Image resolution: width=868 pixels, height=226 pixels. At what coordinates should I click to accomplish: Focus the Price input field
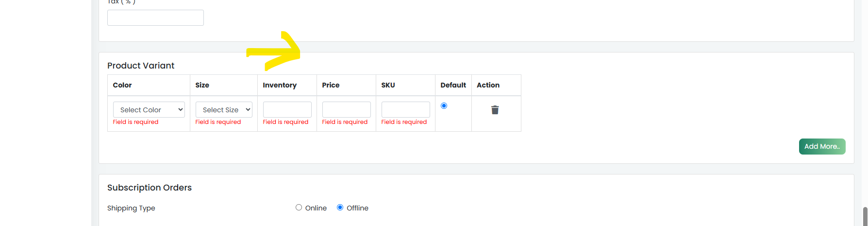click(347, 110)
